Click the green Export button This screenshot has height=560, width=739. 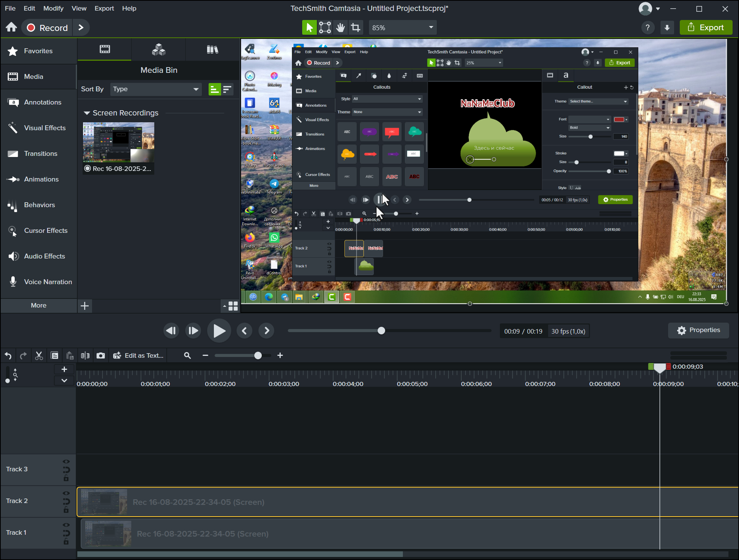click(706, 28)
